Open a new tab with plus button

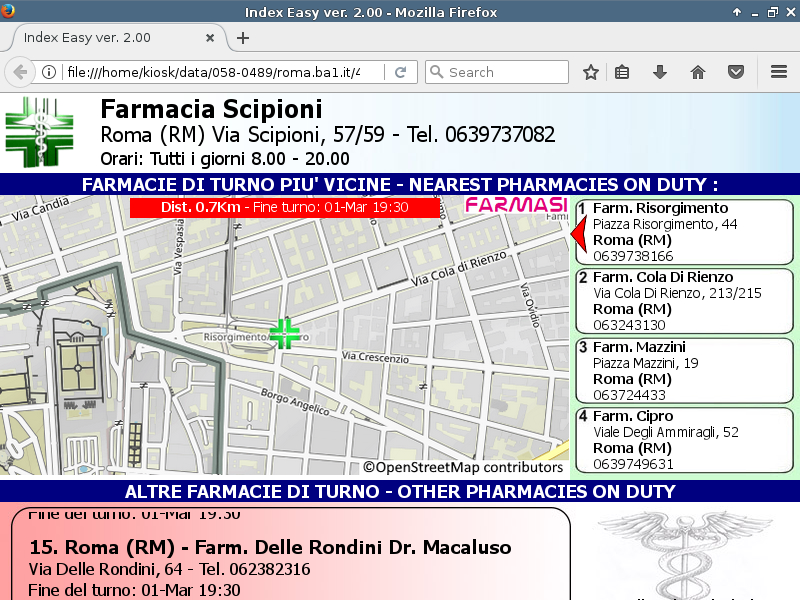pyautogui.click(x=242, y=38)
